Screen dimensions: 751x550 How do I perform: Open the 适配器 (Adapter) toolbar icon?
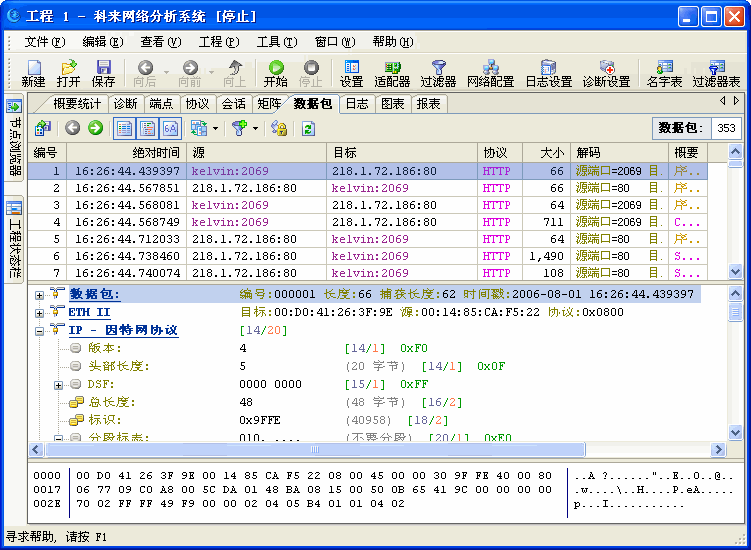[392, 73]
